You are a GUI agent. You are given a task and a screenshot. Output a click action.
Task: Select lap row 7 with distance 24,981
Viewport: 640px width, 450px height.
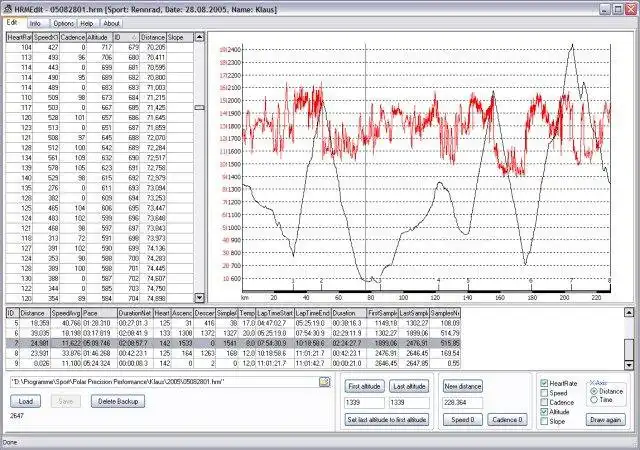coord(233,343)
